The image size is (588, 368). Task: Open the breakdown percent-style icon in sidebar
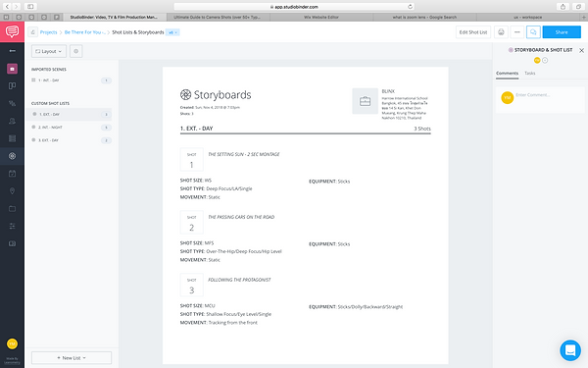pos(12,103)
